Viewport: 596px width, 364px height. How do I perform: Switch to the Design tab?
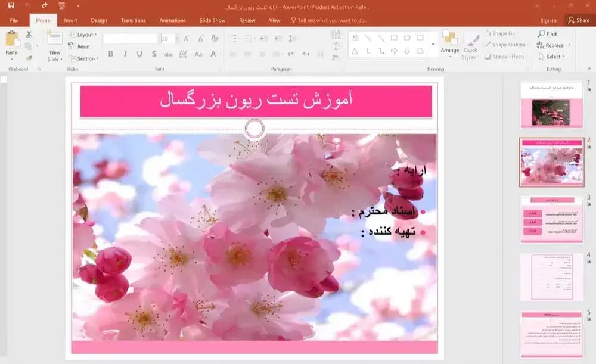click(x=99, y=20)
